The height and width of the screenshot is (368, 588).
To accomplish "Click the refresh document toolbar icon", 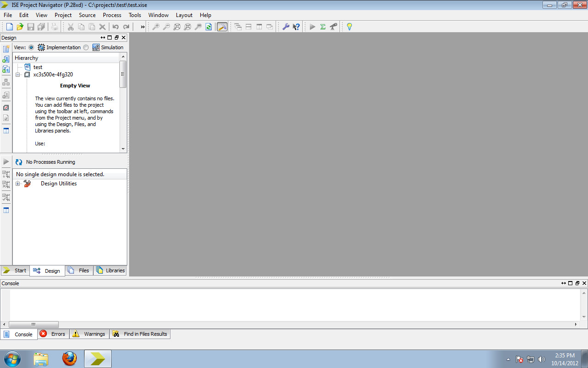I will (x=208, y=26).
